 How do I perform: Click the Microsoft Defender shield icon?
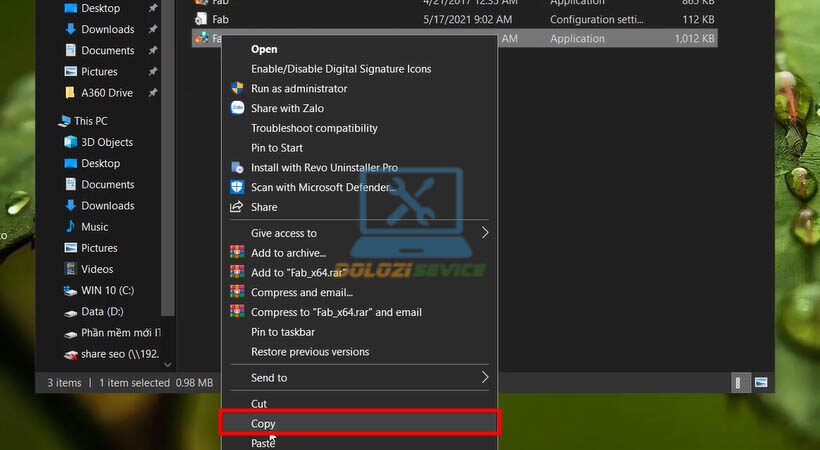(237, 187)
